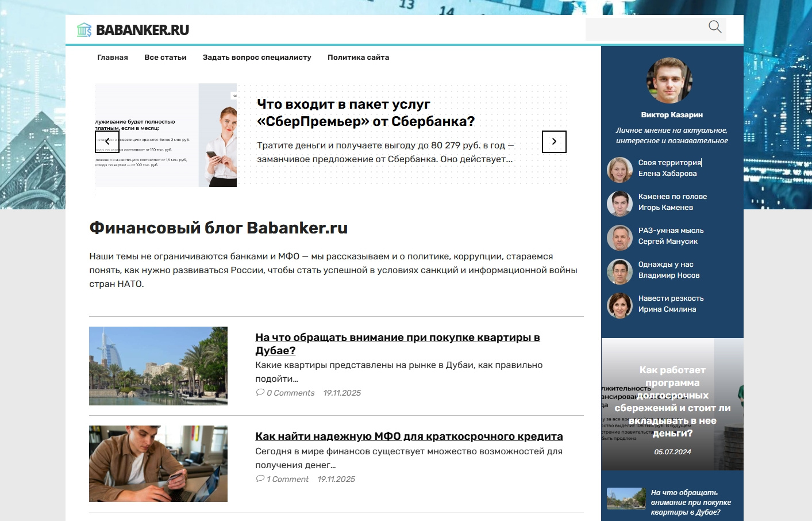Open sidebar article about long-term savings program
Image resolution: width=812 pixels, height=521 pixels.
pyautogui.click(x=672, y=401)
